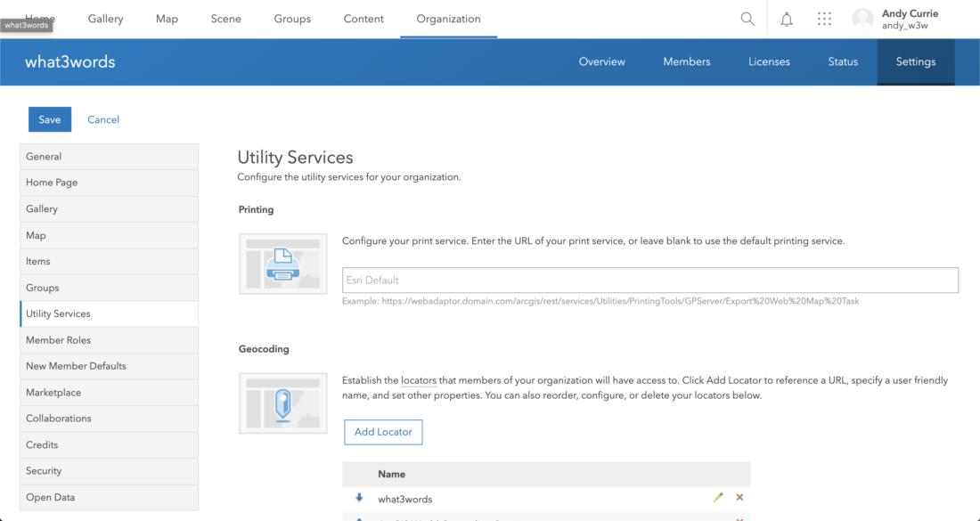Go to Content in the top navigation
This screenshot has width=980, height=521.
363,19
